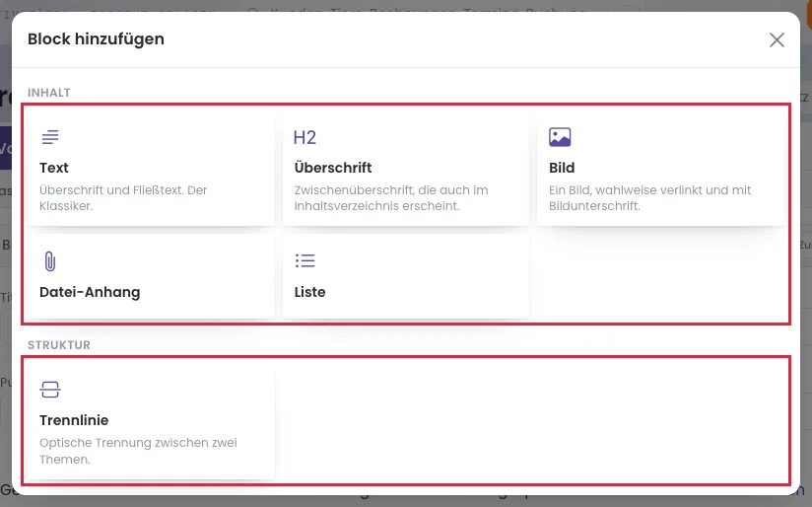Pick the Datei-Anhang block label
This screenshot has width=812, height=507.
point(90,292)
